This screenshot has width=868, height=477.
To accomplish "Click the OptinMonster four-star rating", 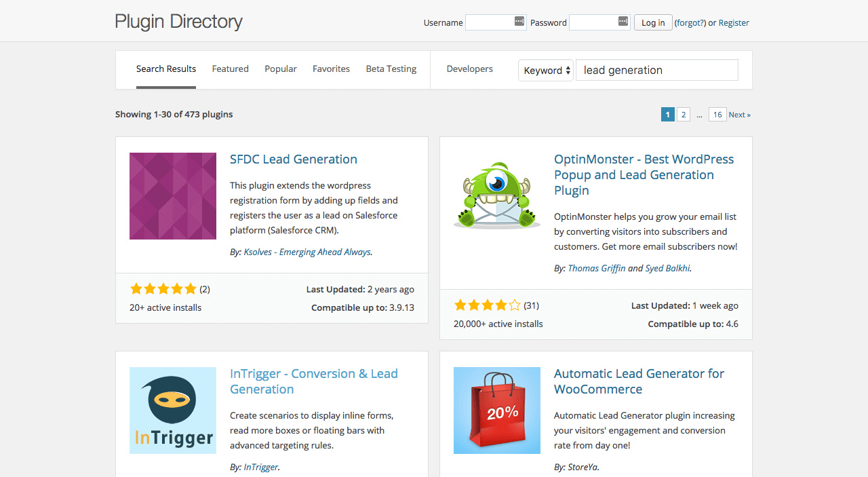I will pos(487,305).
